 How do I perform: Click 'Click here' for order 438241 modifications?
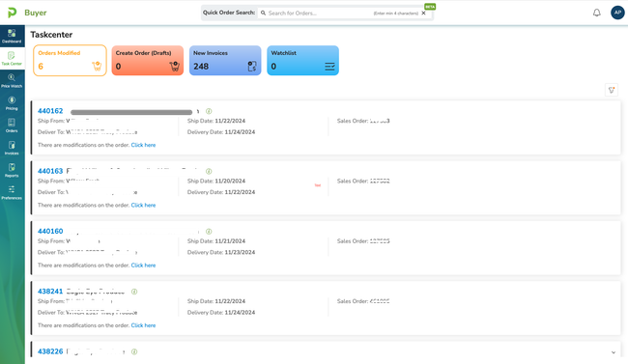pyautogui.click(x=143, y=325)
